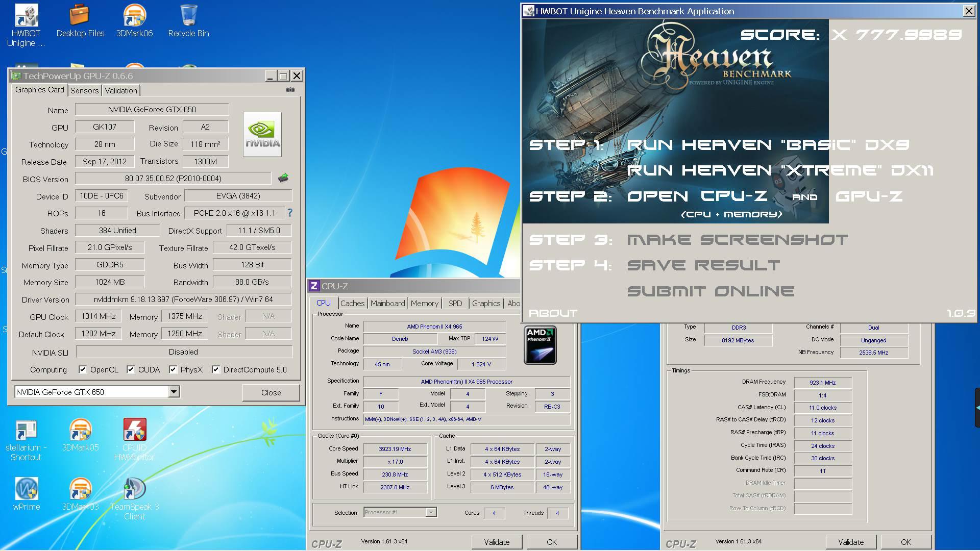This screenshot has width=980, height=551.
Task: Launch the 3DMark06 desktop shortcut
Action: click(135, 21)
